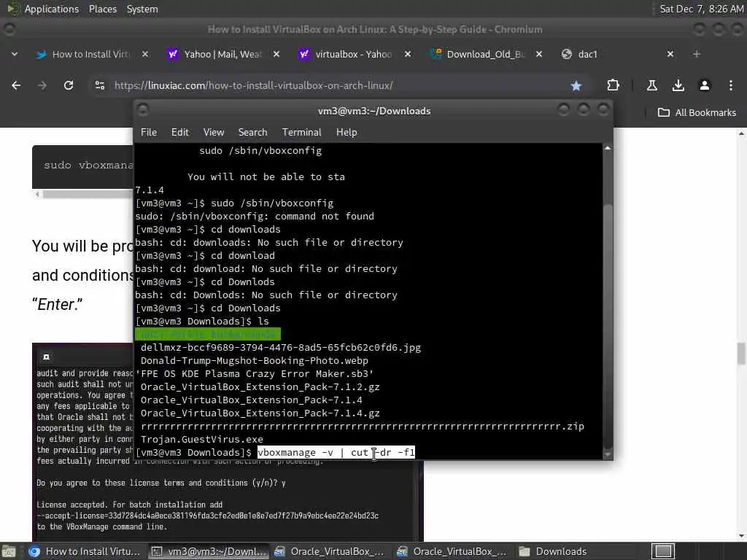The width and height of the screenshot is (747, 560).
Task: Click the show desktop taskbar icon
Action: [9, 551]
